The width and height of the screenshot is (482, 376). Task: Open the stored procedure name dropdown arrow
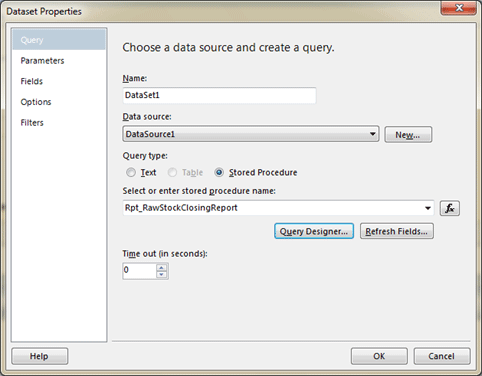[x=428, y=208]
